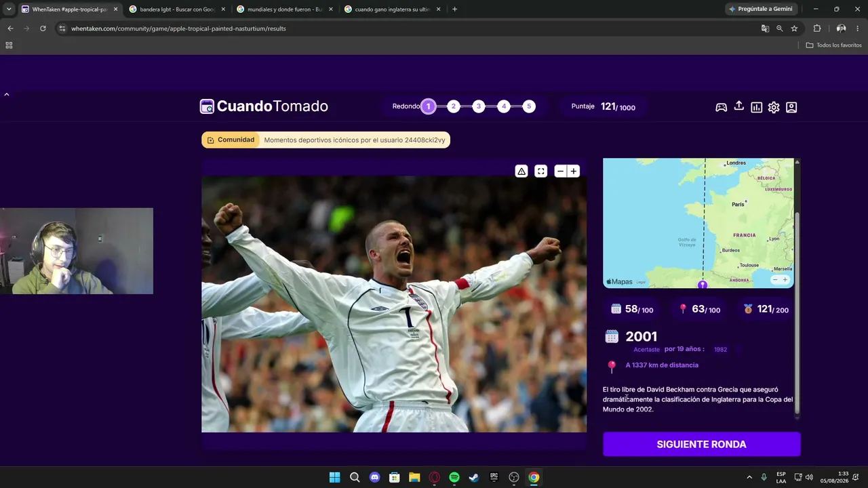868x488 pixels.
Task: Click the Pregúntale a Gemini button
Action: coord(760,9)
